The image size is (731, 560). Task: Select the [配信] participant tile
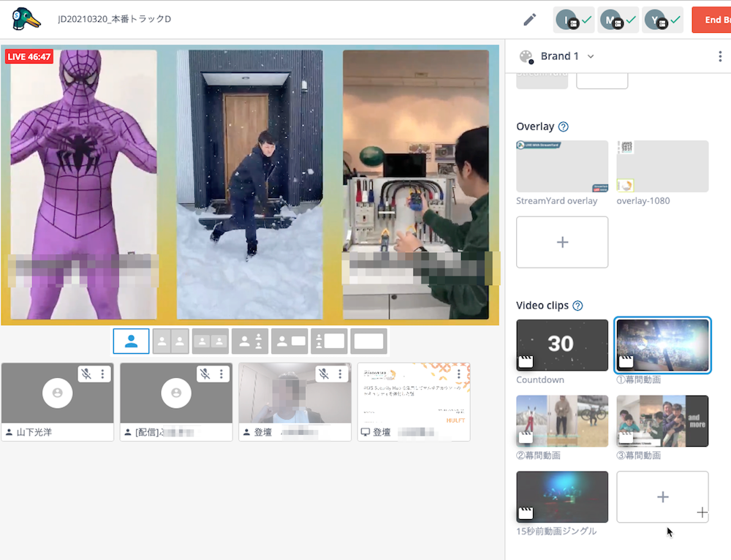pos(176,402)
